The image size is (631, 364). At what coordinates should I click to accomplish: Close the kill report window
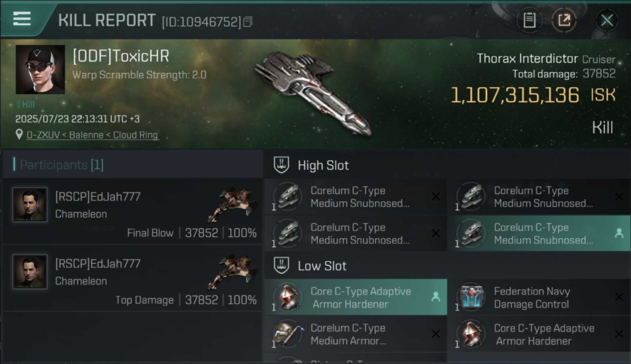pos(607,20)
